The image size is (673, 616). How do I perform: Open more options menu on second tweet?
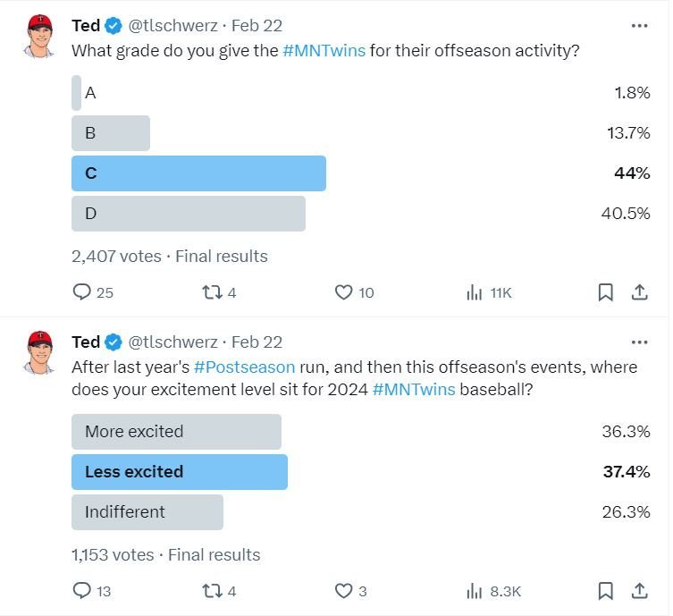(x=639, y=342)
